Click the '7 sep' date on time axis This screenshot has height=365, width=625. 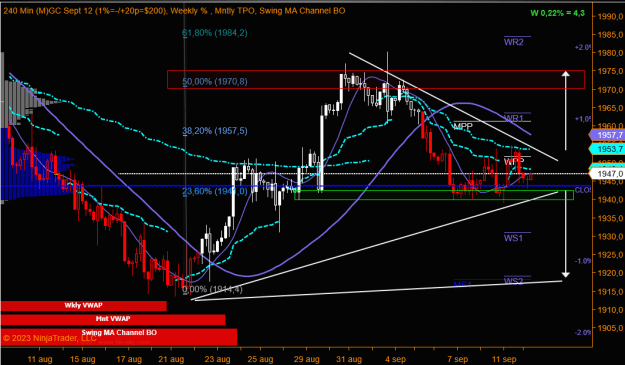[x=458, y=359]
